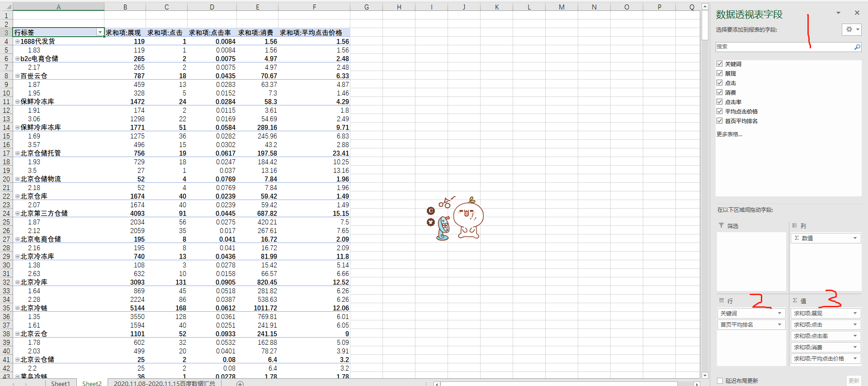The height and width of the screenshot is (386, 868).
Task: Enable the 延迟布局更新 checkbox
Action: click(x=720, y=381)
